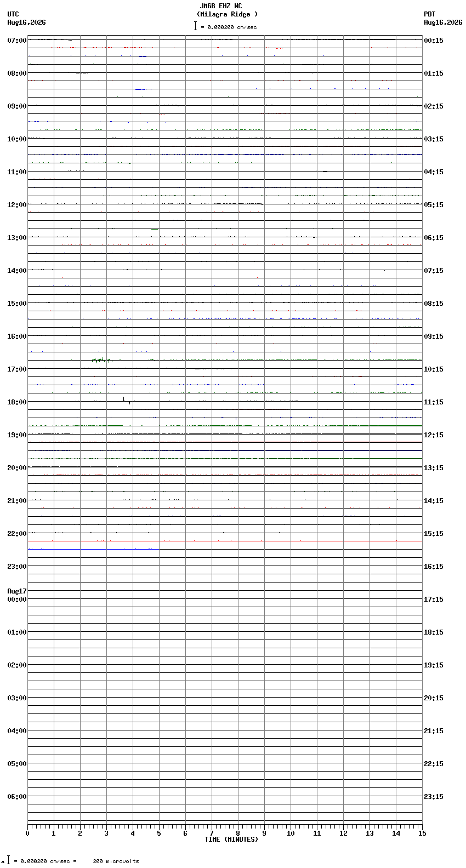This screenshot has width=466, height=868.
Task: Click the 16:15 PDT time label
Action: [434, 567]
